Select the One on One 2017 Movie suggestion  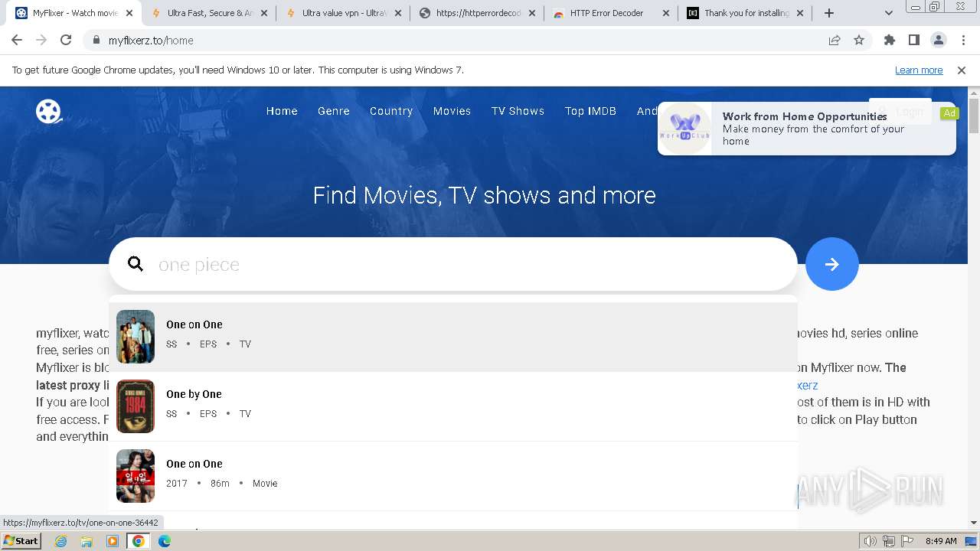click(x=452, y=476)
